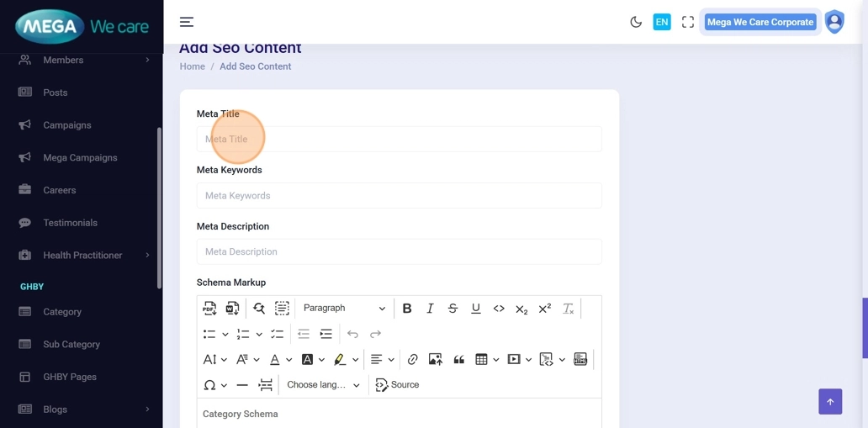Apply bold formatting in the editor
868x428 pixels.
(x=407, y=309)
